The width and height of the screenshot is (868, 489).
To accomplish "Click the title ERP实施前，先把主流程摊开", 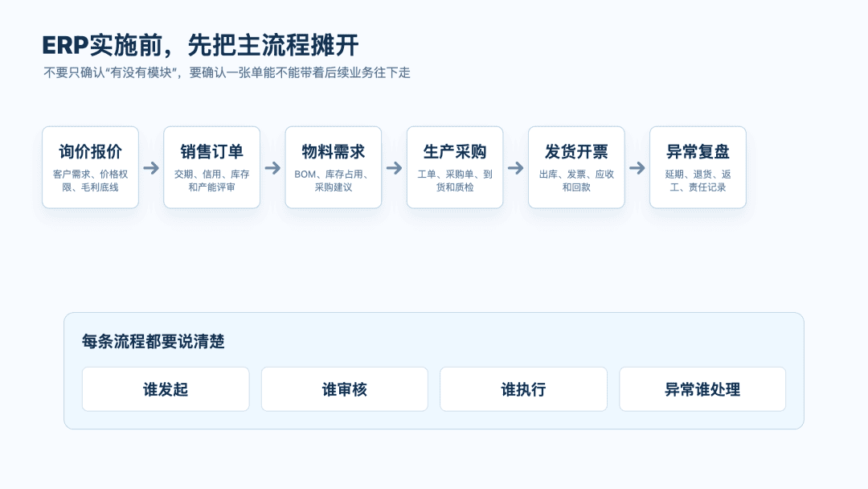I will point(200,45).
